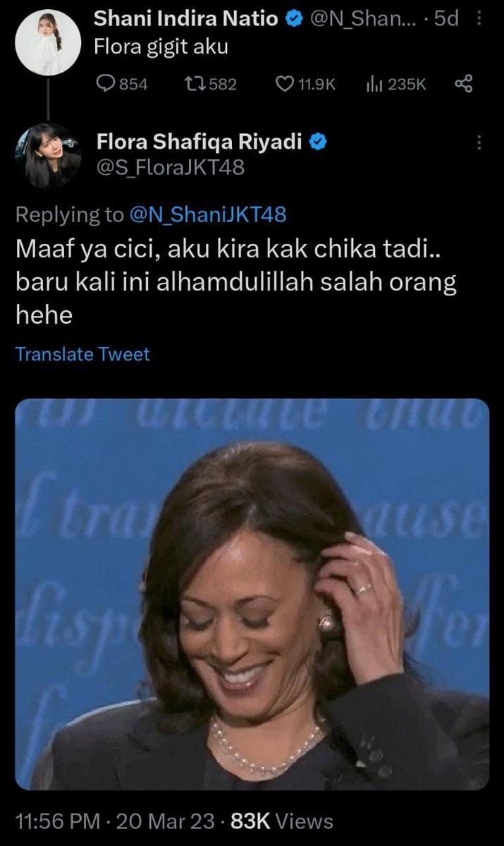The image size is (504, 846).
Task: Open the laughing woman GIF
Action: (252, 594)
